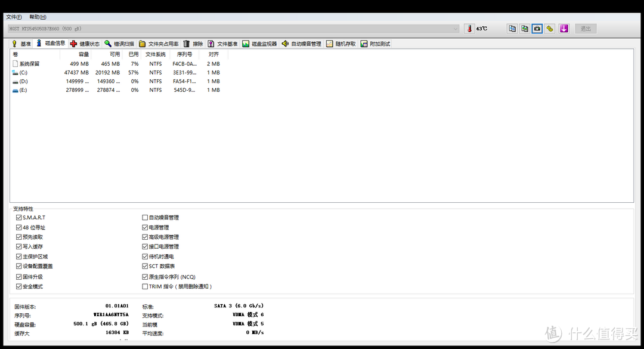Screen dimensions: 644x349
Task: Click the 57% used cell
Action: click(x=133, y=72)
